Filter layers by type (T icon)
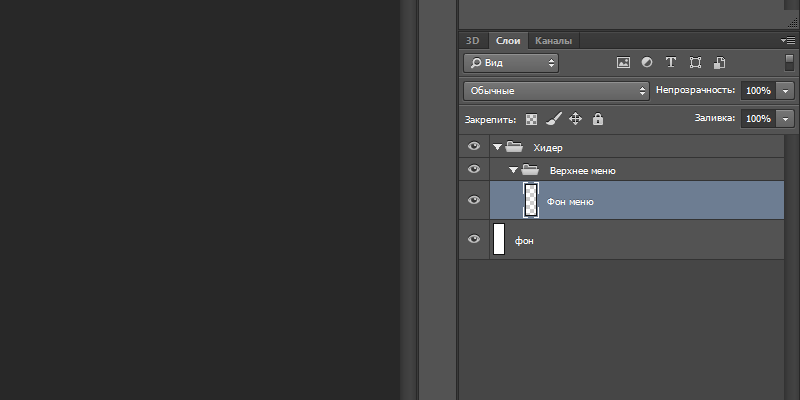The height and width of the screenshot is (400, 800). (671, 62)
